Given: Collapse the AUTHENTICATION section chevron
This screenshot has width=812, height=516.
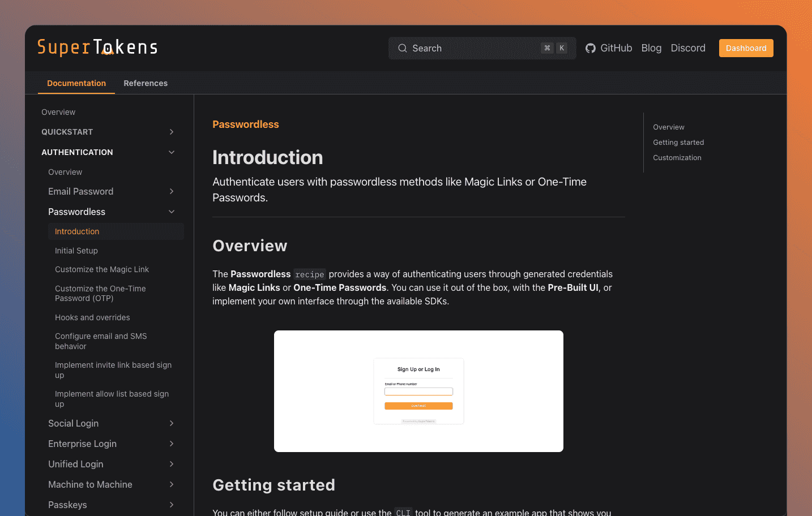Looking at the screenshot, I should [172, 152].
